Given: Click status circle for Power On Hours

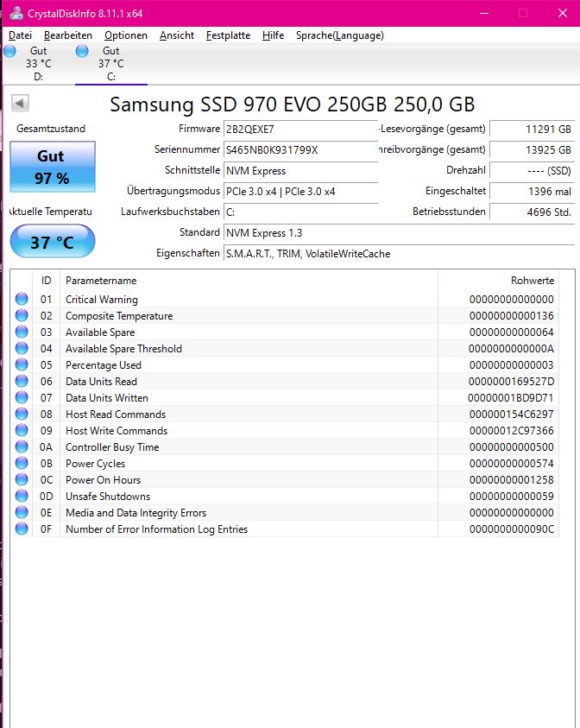Looking at the screenshot, I should point(22,479).
